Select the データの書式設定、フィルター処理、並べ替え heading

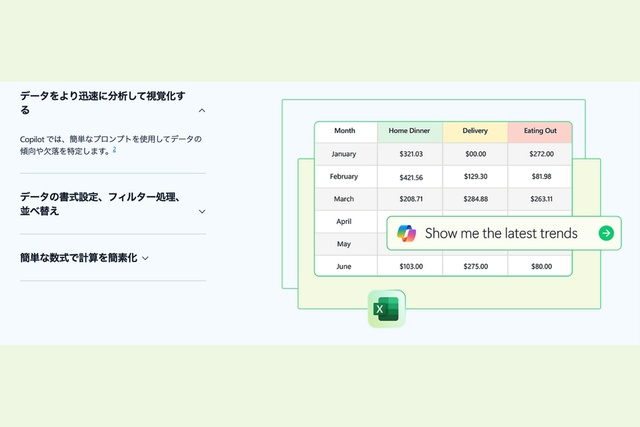click(100, 204)
